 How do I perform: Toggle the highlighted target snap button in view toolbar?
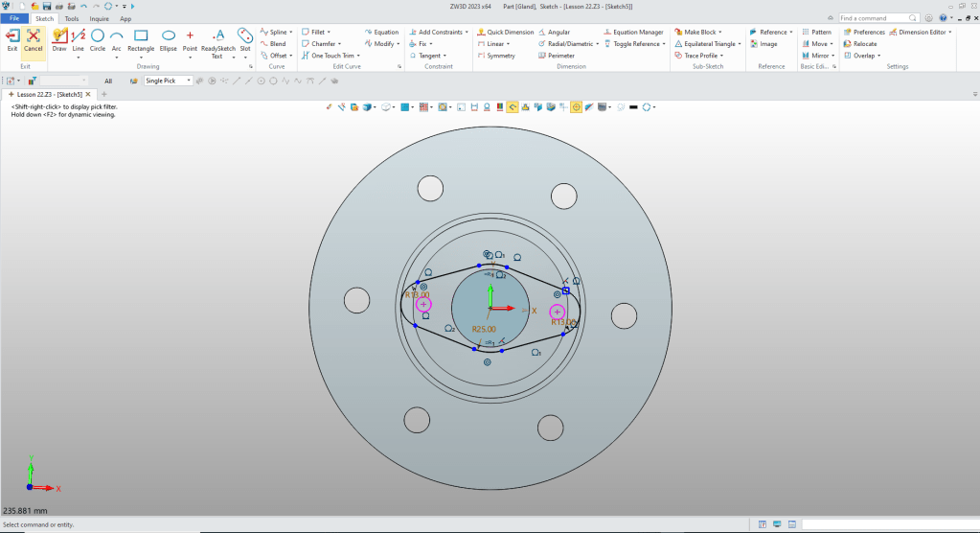pyautogui.click(x=577, y=106)
